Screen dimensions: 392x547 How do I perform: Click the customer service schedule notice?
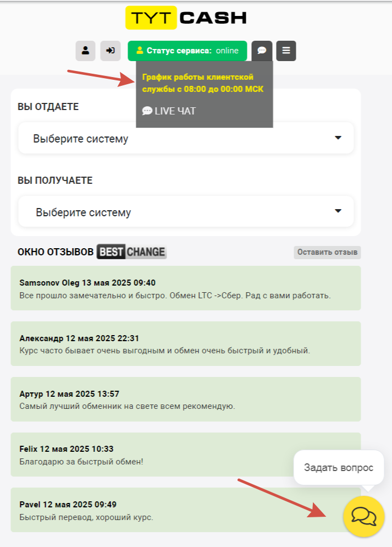[203, 83]
